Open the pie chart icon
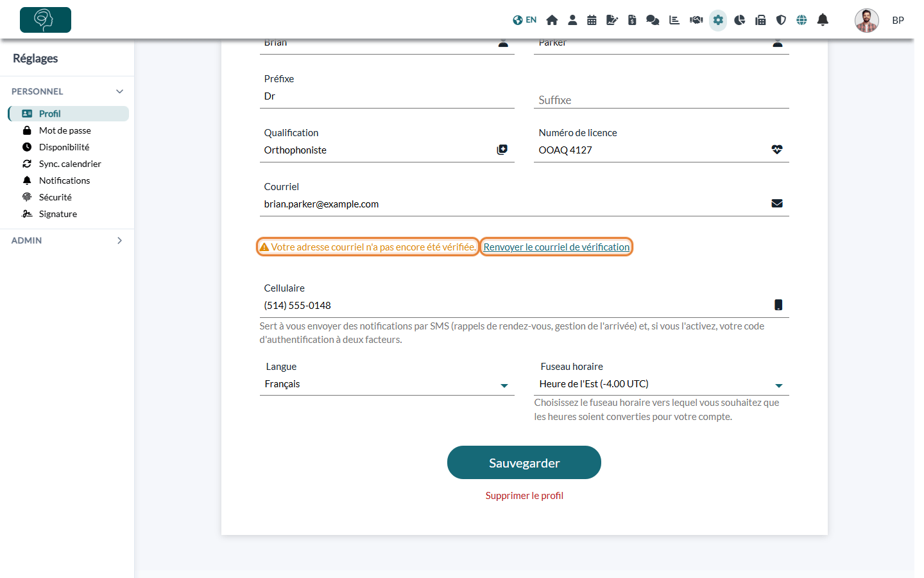Image resolution: width=924 pixels, height=578 pixels. click(740, 20)
